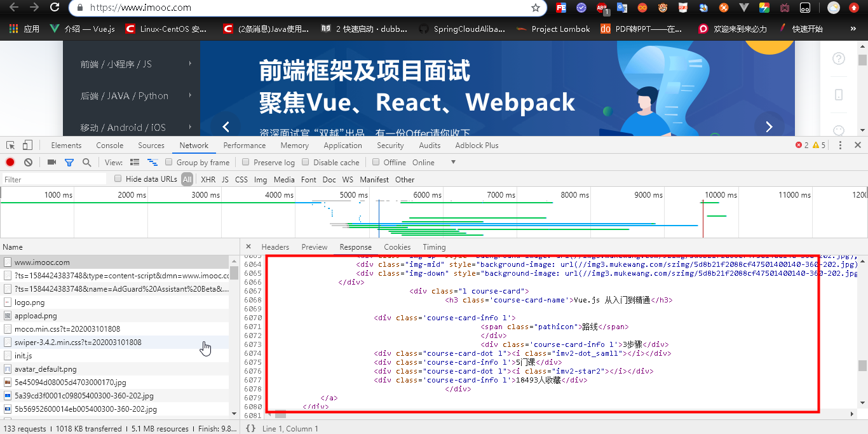The height and width of the screenshot is (434, 868).
Task: Open the PDF转PPT bookmark
Action: click(642, 29)
